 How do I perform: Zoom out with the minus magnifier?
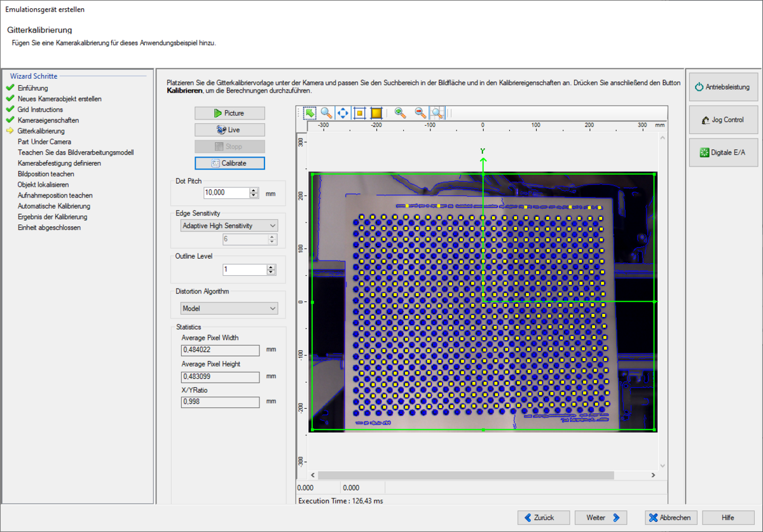[420, 113]
